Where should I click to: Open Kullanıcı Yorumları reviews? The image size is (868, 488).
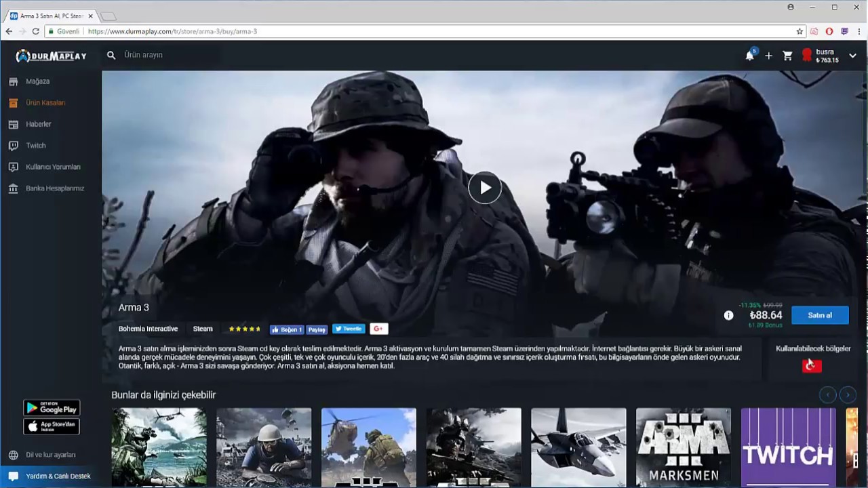click(x=52, y=167)
